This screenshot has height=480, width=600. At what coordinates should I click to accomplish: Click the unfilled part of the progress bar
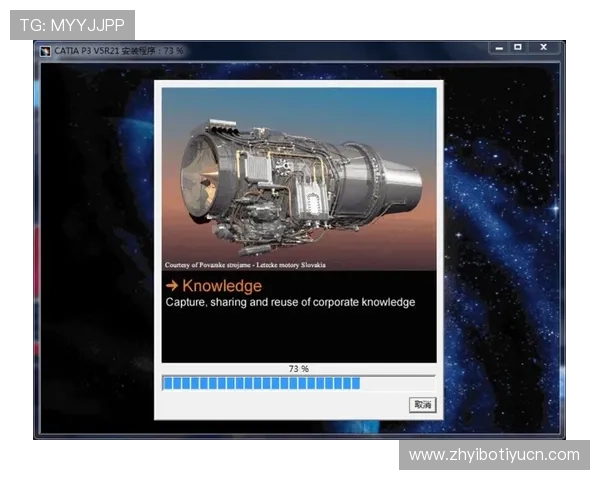coord(397,383)
